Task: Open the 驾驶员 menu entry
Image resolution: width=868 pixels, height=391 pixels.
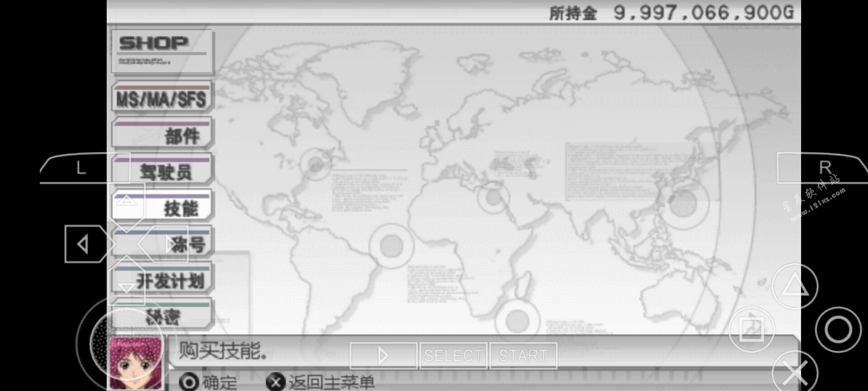Action: click(162, 170)
